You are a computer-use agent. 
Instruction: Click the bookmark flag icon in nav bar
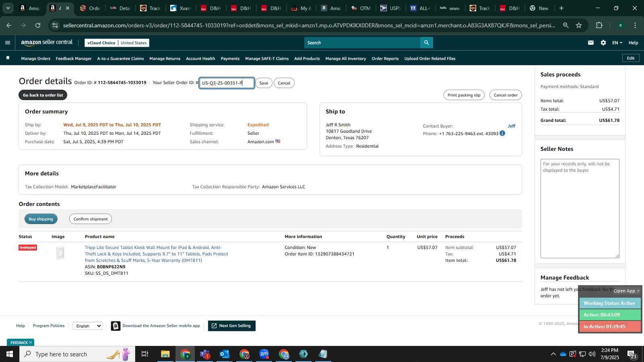click(8, 58)
